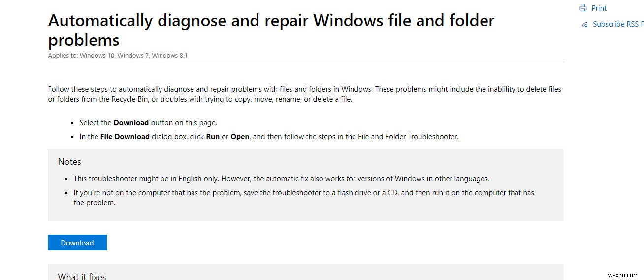Click the RSS feed icon
Screen dimensions: 644x280
click(x=584, y=24)
